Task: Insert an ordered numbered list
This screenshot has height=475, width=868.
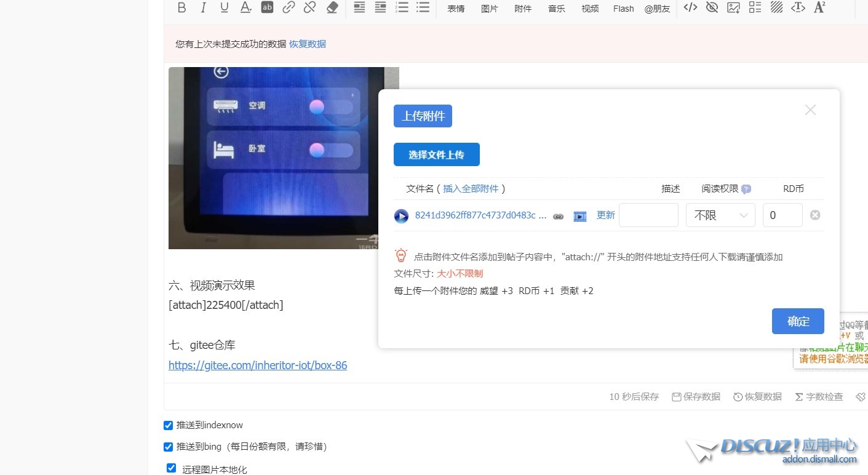Action: point(402,7)
